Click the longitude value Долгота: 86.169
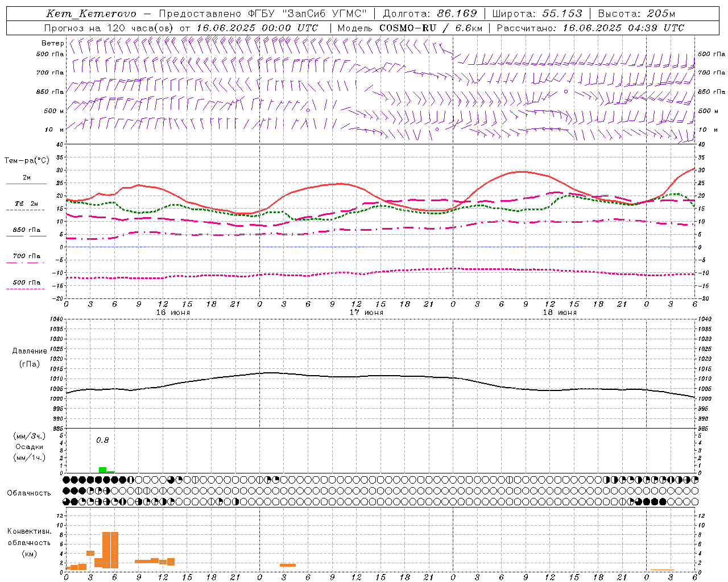This screenshot has height=582, width=728. tap(430, 14)
